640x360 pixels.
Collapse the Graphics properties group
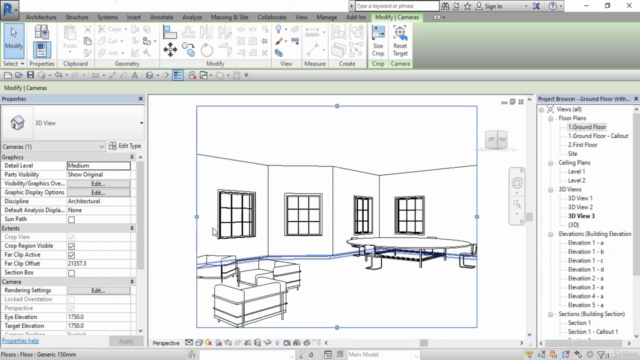pos(132,157)
